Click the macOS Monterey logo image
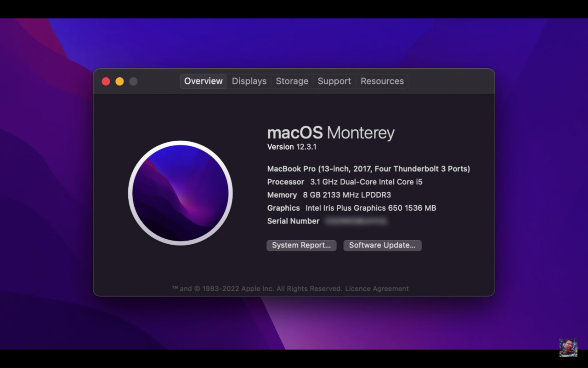The width and height of the screenshot is (588, 368). tap(180, 193)
